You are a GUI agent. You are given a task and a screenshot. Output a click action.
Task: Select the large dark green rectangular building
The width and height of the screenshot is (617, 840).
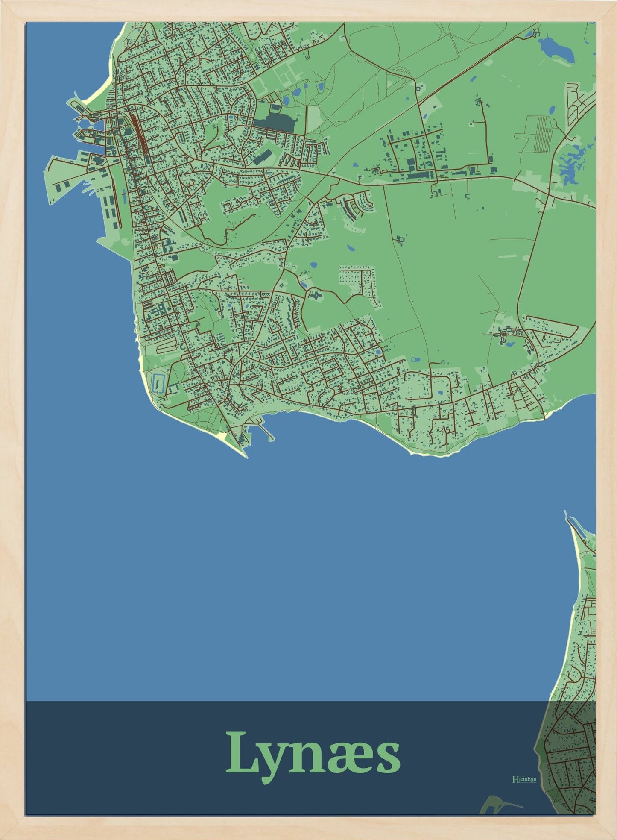tap(273, 123)
